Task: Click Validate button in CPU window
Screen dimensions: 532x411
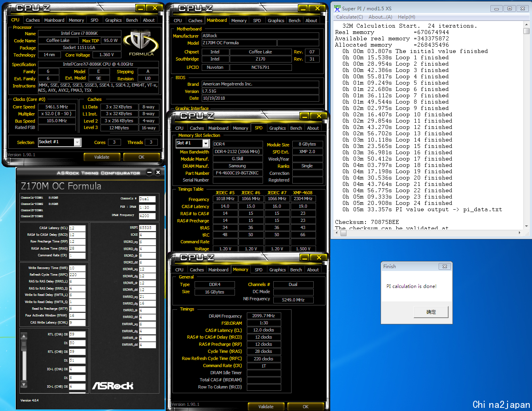Action: pyautogui.click(x=102, y=157)
